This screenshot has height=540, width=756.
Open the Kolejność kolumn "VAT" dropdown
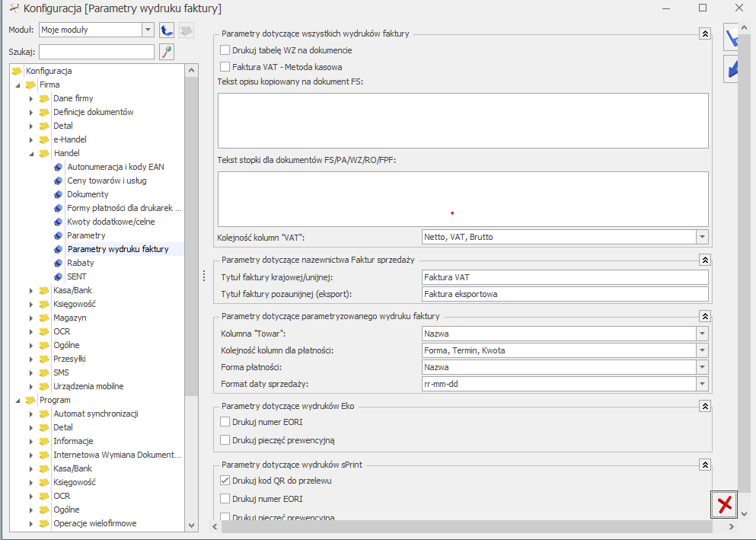pos(702,237)
